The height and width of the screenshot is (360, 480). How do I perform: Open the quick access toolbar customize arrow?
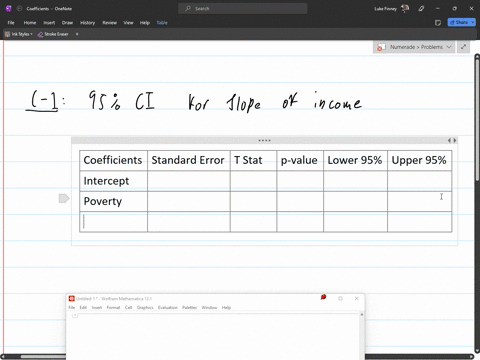[x=77, y=34]
